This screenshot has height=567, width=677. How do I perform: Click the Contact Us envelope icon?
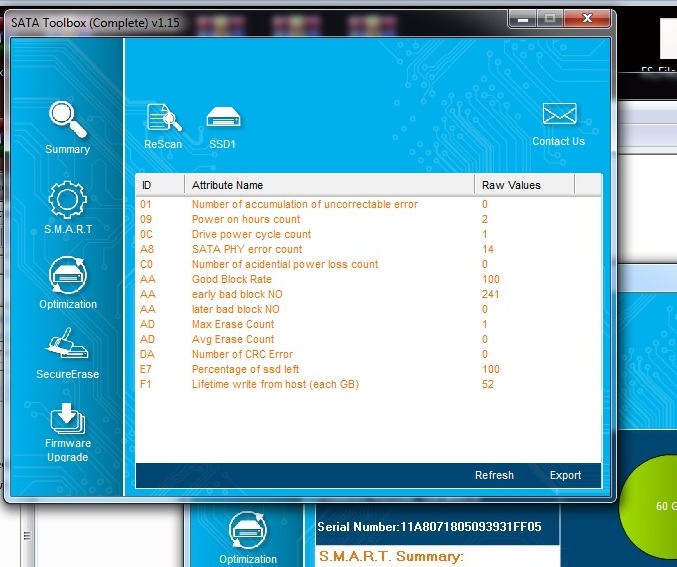click(559, 114)
